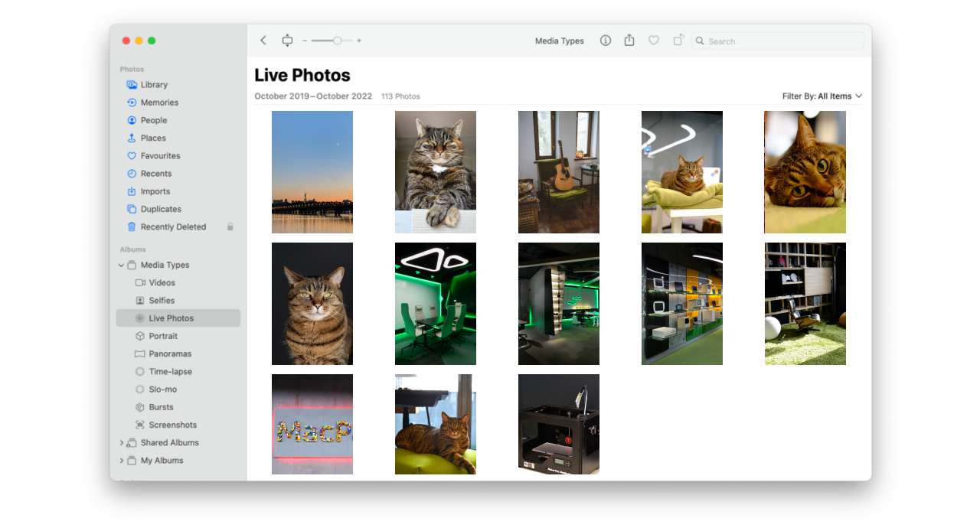The height and width of the screenshot is (528, 980).
Task: Click the Panoramas album icon
Action: point(140,354)
